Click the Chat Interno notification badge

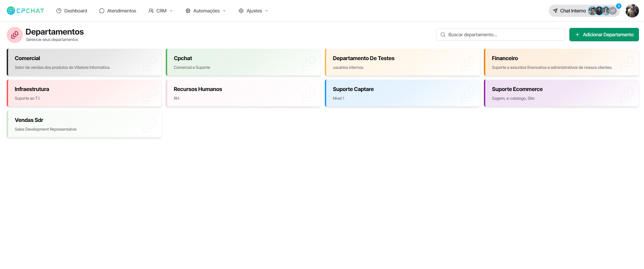pyautogui.click(x=619, y=6)
